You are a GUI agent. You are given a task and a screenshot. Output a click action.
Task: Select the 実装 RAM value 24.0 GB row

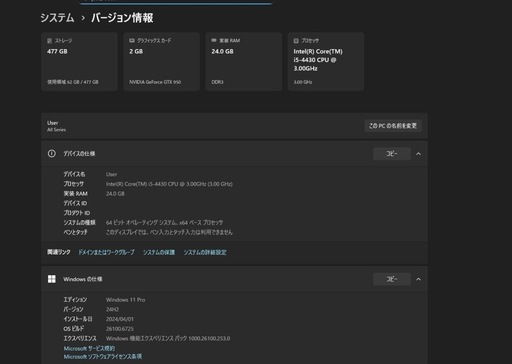click(115, 193)
